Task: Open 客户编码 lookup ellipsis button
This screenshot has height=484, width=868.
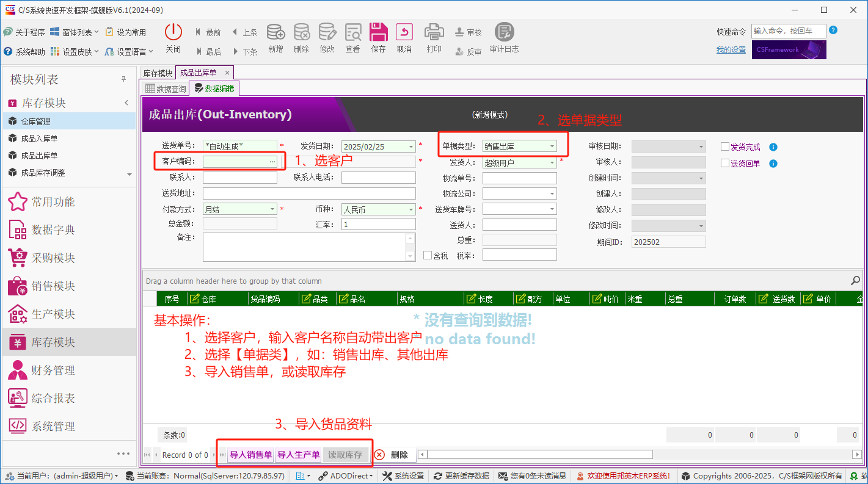Action: coord(272,162)
